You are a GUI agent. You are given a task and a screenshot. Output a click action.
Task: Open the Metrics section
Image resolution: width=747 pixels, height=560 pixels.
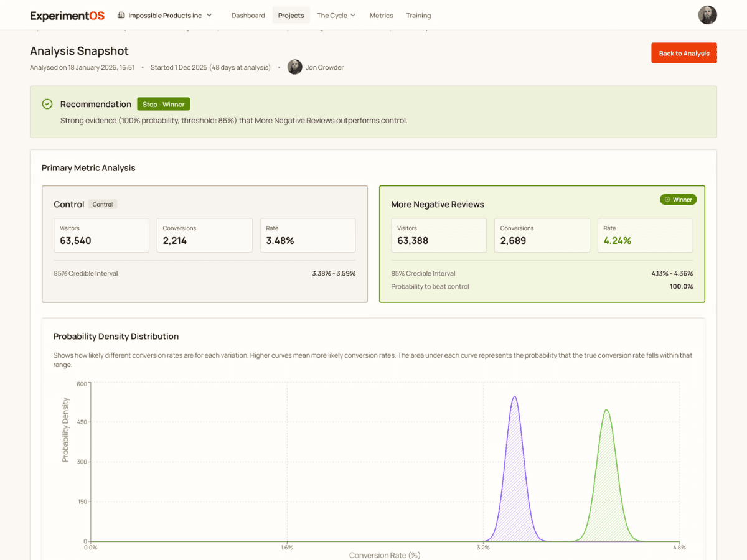pos(381,15)
